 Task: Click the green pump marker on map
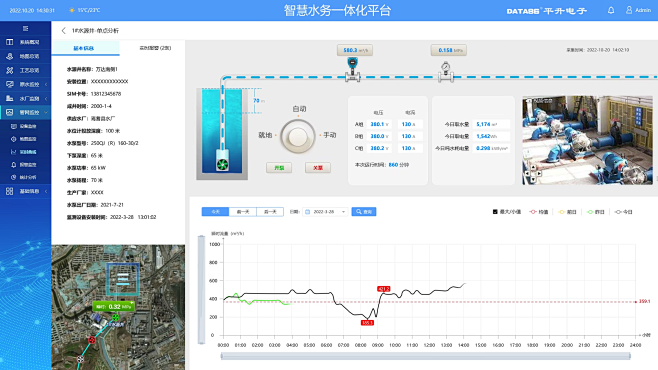[x=115, y=318]
